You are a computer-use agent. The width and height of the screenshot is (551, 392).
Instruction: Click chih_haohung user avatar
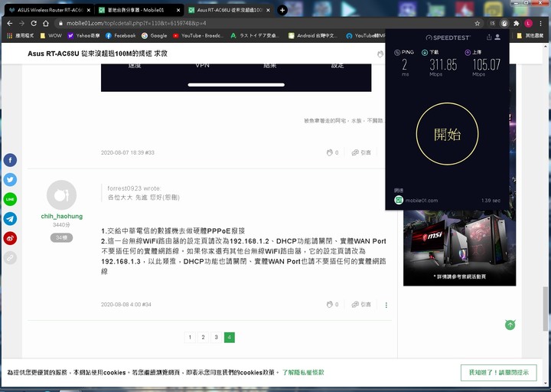(61, 194)
